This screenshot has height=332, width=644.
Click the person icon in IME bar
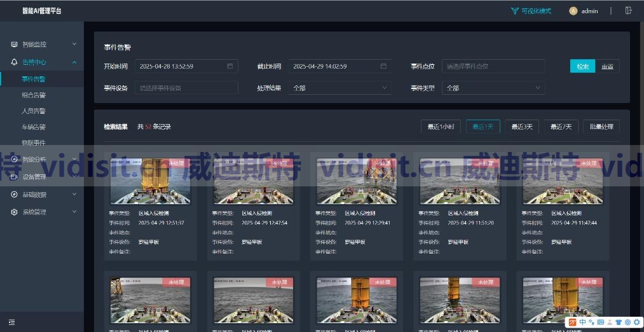click(x=609, y=322)
